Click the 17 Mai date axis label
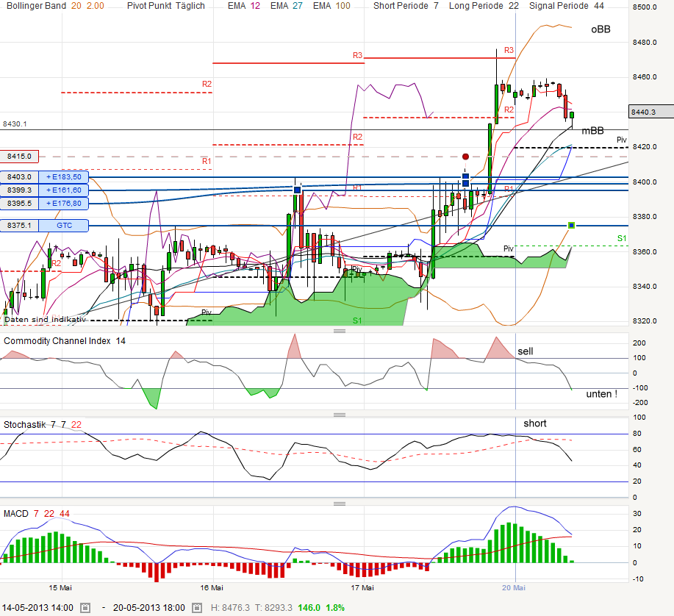Screen dimensions: 674x616 tap(362, 587)
